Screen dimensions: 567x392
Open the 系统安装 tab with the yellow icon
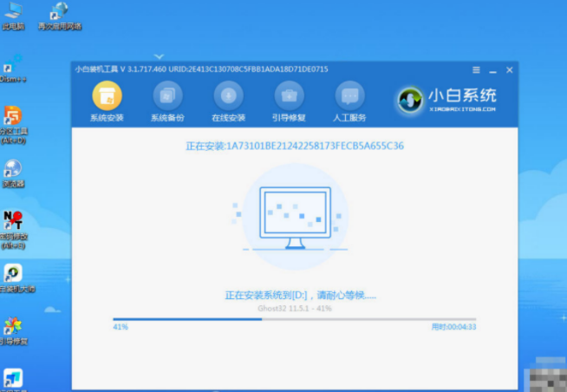107,101
